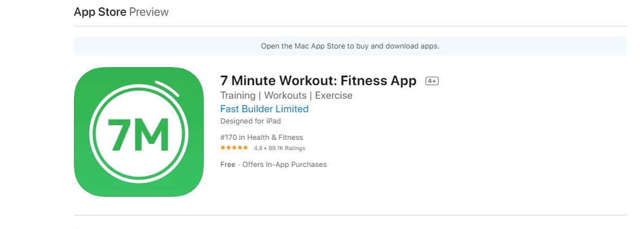
Task: Click the green 7M workout app icon
Action: (139, 132)
